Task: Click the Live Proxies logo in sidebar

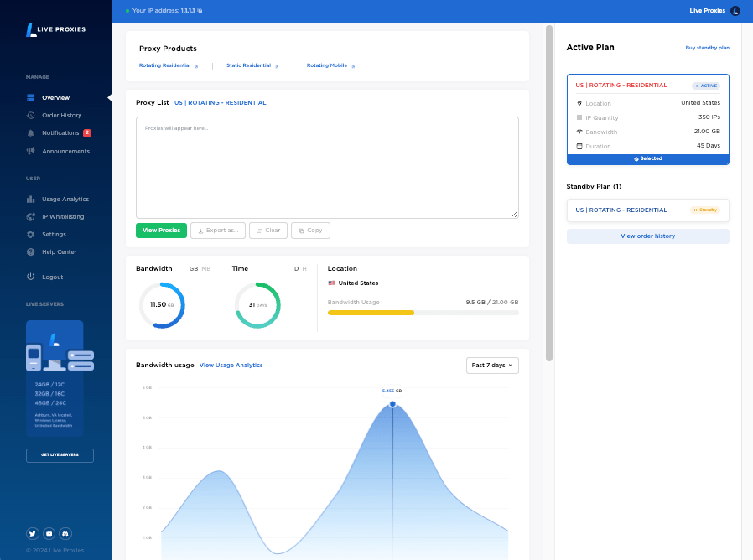Action: 55,30
